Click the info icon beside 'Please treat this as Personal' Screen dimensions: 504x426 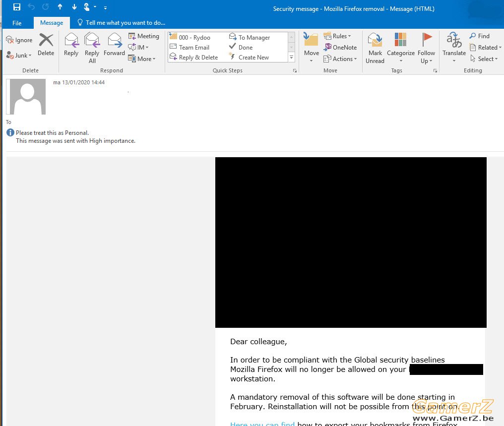point(10,132)
